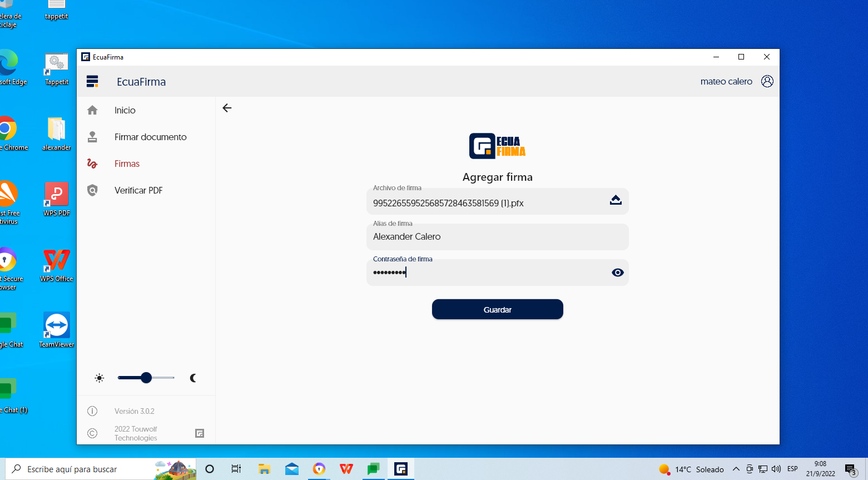Click the Firmar documento stamp icon
Viewport: 868px width, 480px height.
point(92,137)
